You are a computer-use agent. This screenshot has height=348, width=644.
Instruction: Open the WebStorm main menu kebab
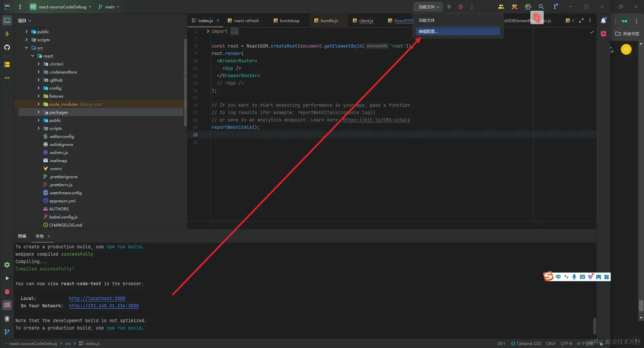[x=20, y=7]
